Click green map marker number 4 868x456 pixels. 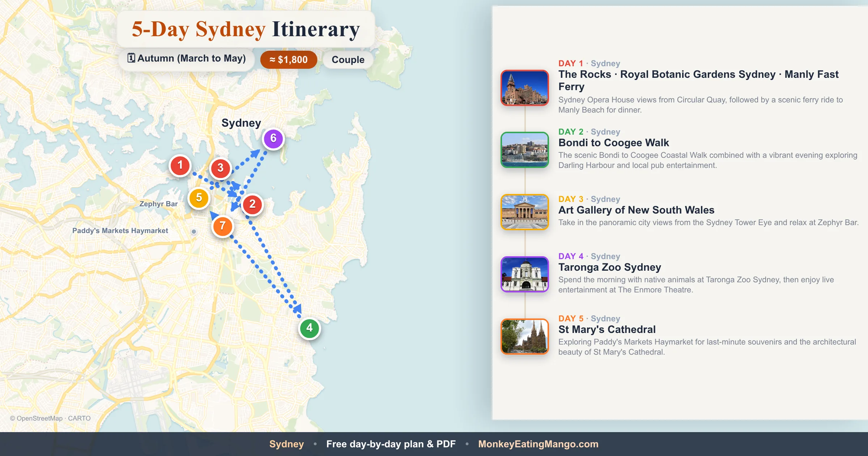[x=310, y=328]
